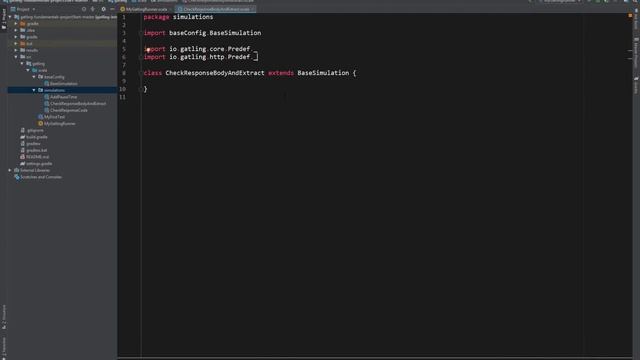
Task: Click the MyGatlingRunner object icon in tree
Action: point(40,123)
